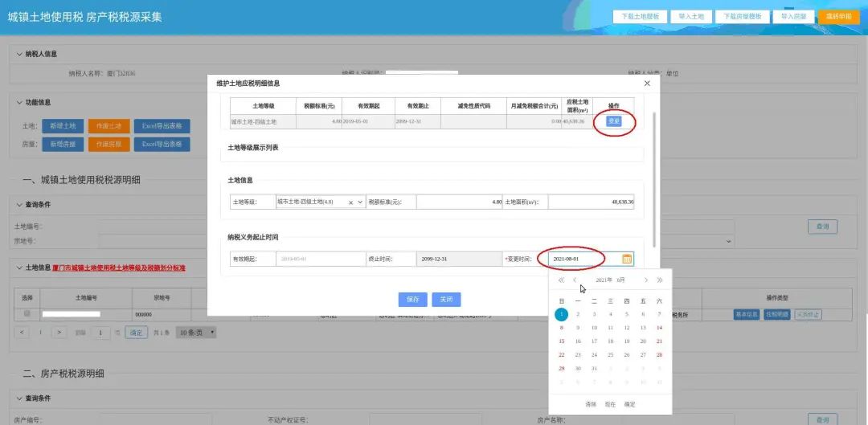Screen dimensions: 868x425
Task: Click the 变更 button in the land table
Action: click(x=613, y=121)
